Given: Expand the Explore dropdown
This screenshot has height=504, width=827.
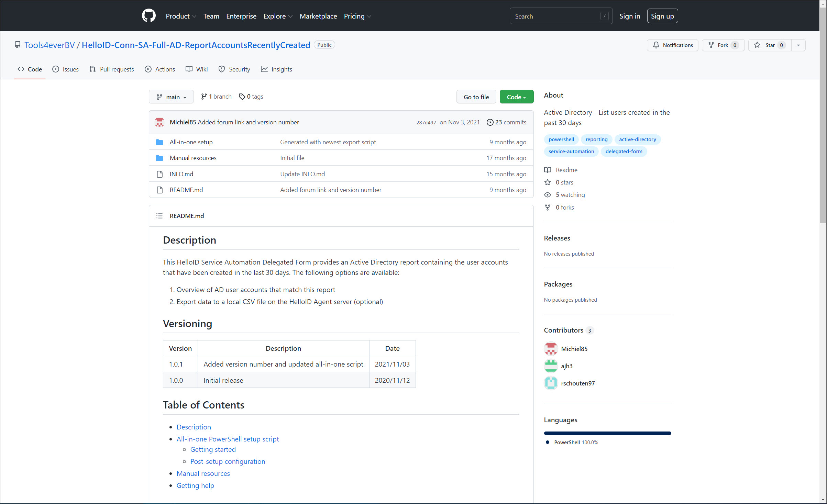Looking at the screenshot, I should pos(278,16).
